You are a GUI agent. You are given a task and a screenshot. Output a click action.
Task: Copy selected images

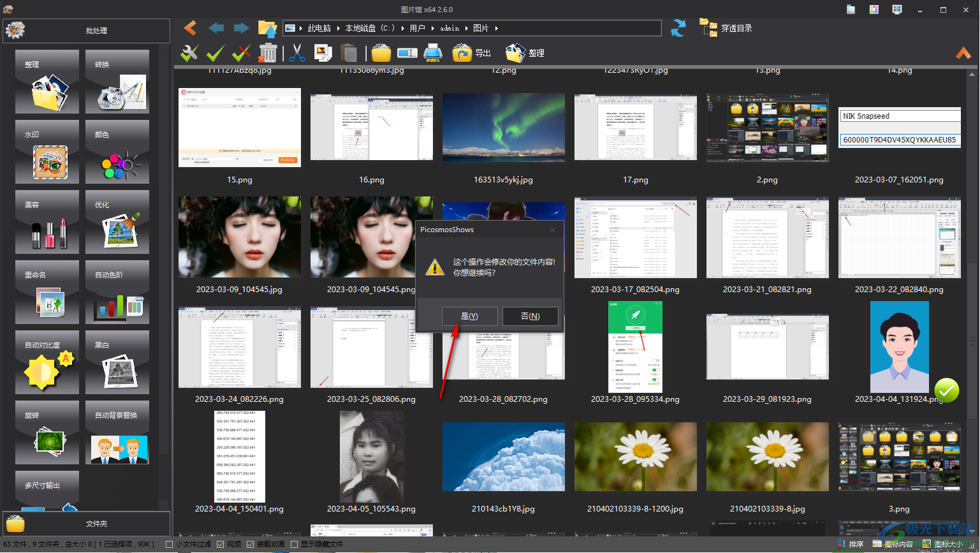click(323, 53)
